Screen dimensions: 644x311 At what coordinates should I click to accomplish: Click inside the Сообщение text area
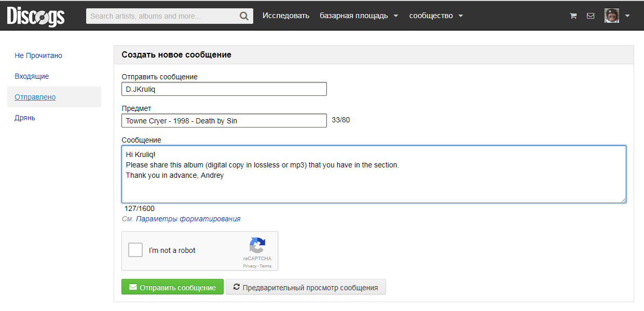click(374, 174)
